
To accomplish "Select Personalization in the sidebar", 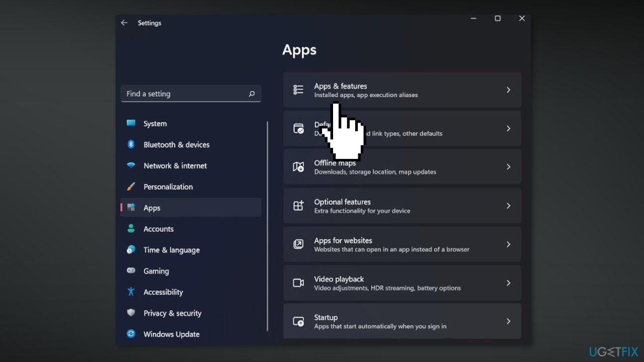I will click(x=168, y=187).
